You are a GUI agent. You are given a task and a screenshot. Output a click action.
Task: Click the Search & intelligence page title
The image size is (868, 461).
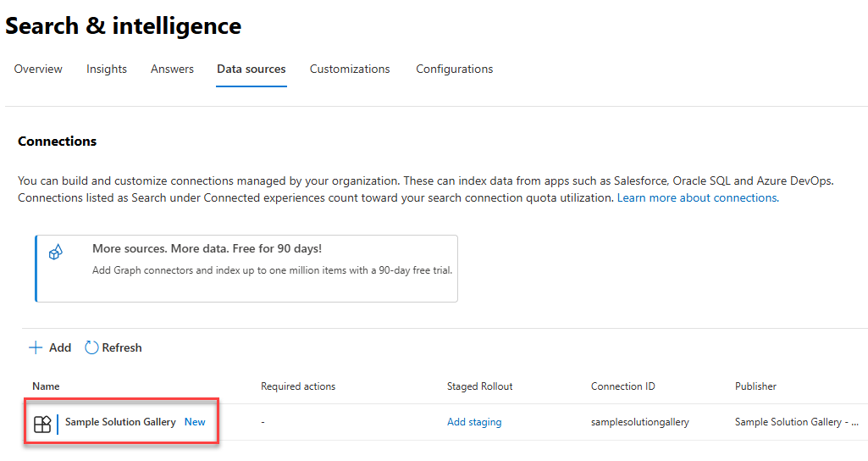[124, 26]
